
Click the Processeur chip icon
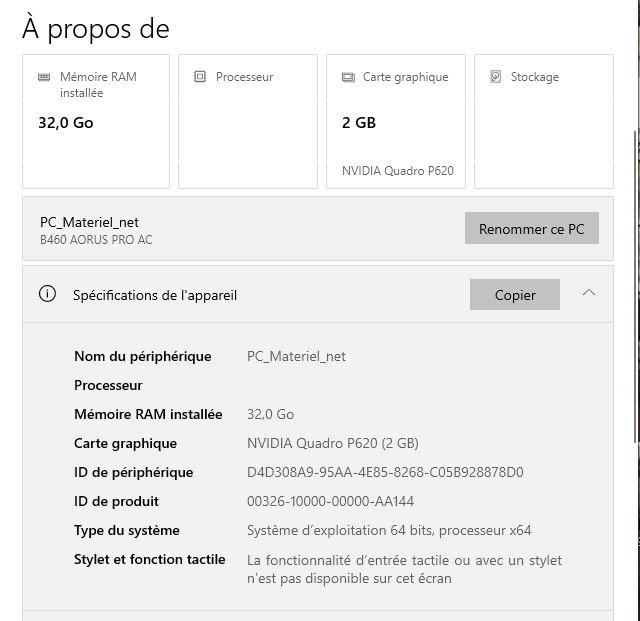(200, 77)
